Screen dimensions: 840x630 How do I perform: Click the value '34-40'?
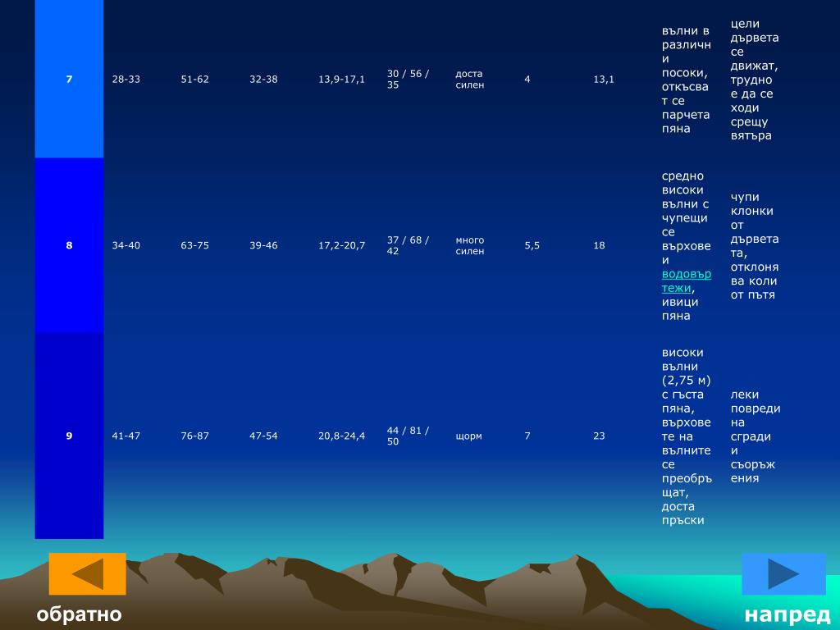pos(126,245)
